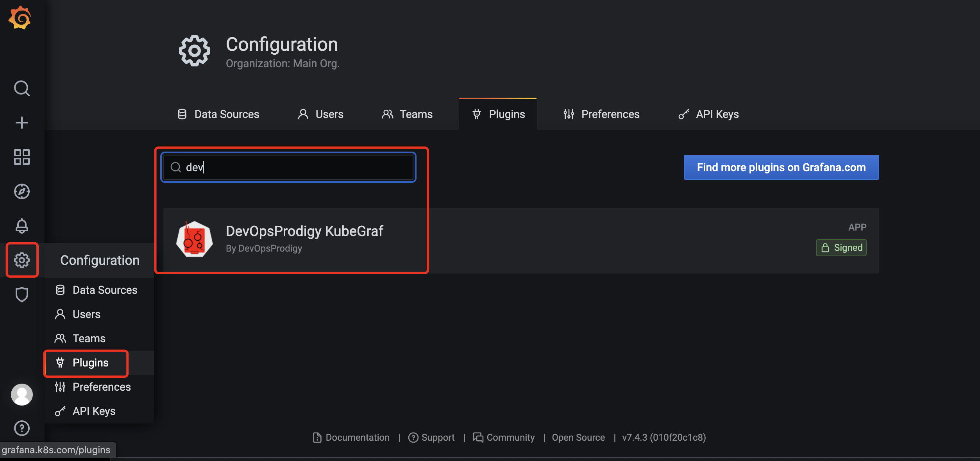Open the user profile avatar
Viewport: 980px width, 461px height.
point(22,395)
